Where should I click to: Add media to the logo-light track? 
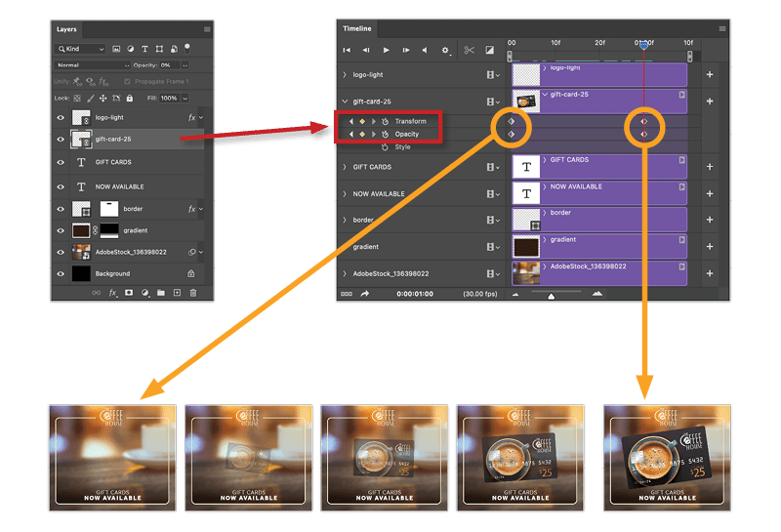click(x=710, y=75)
